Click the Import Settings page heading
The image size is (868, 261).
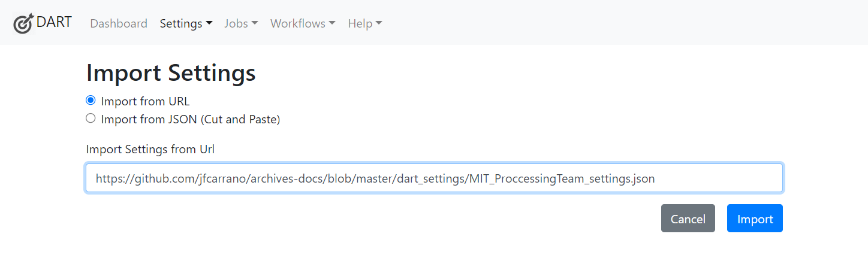171,73
